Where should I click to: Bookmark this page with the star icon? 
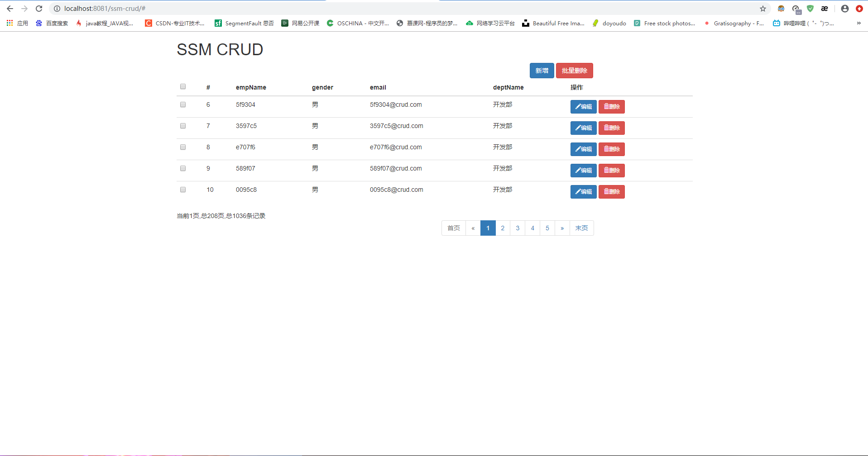[x=763, y=8]
